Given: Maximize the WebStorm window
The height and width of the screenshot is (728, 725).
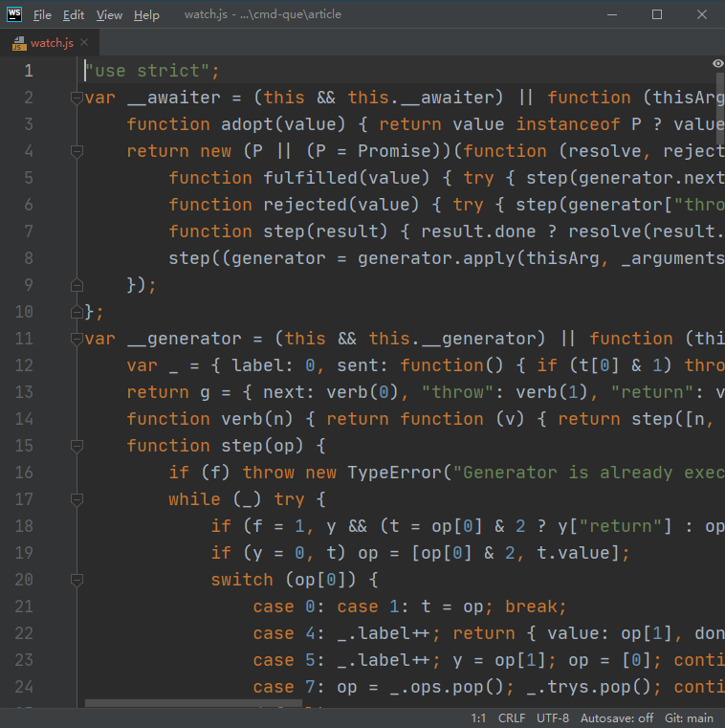Looking at the screenshot, I should pyautogui.click(x=657, y=15).
